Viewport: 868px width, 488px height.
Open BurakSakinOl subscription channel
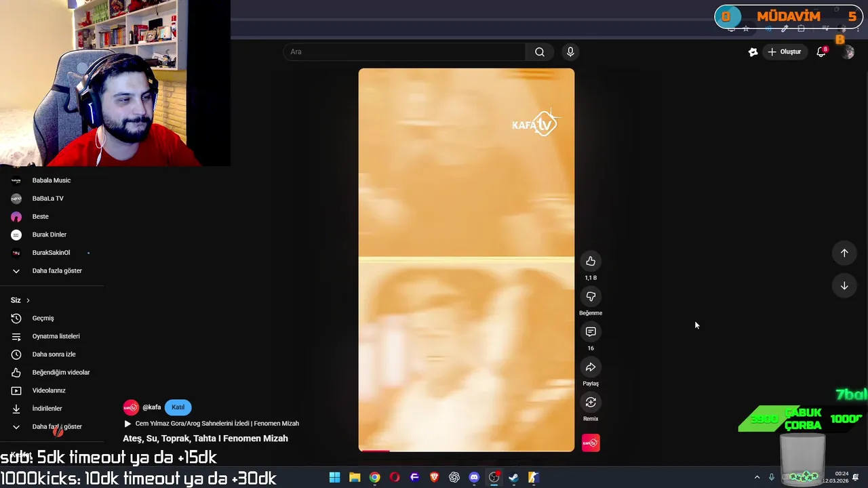(x=52, y=253)
